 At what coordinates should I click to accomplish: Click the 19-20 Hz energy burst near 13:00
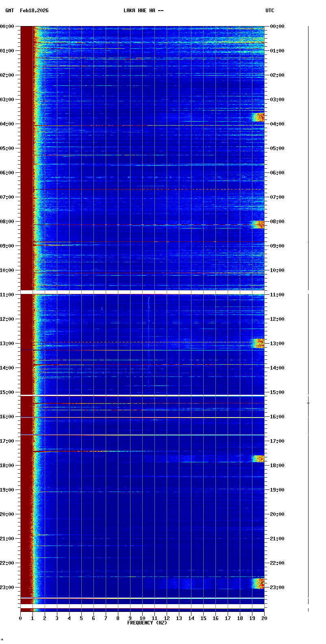[258, 343]
